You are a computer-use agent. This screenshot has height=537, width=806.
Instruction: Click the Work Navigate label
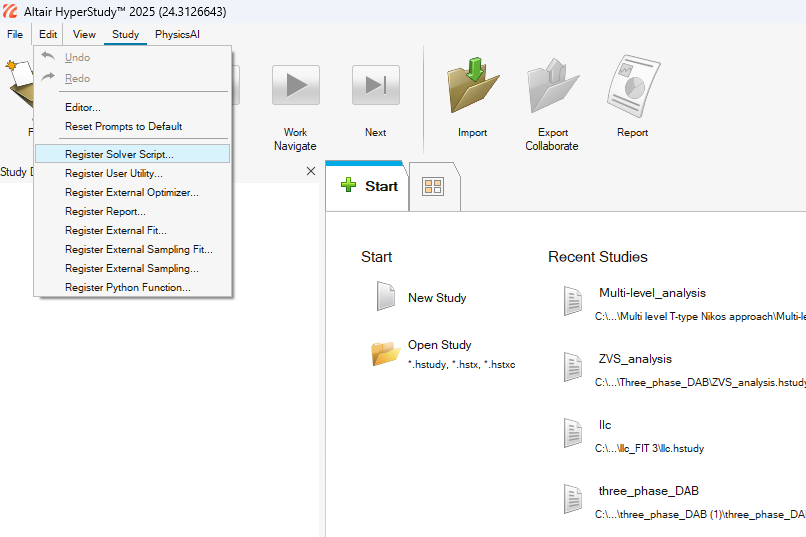tap(295, 139)
